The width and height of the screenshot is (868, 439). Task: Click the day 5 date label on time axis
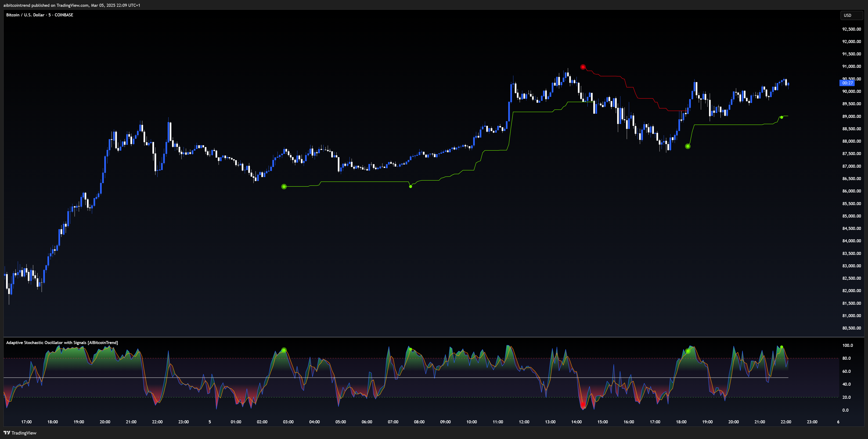point(210,422)
